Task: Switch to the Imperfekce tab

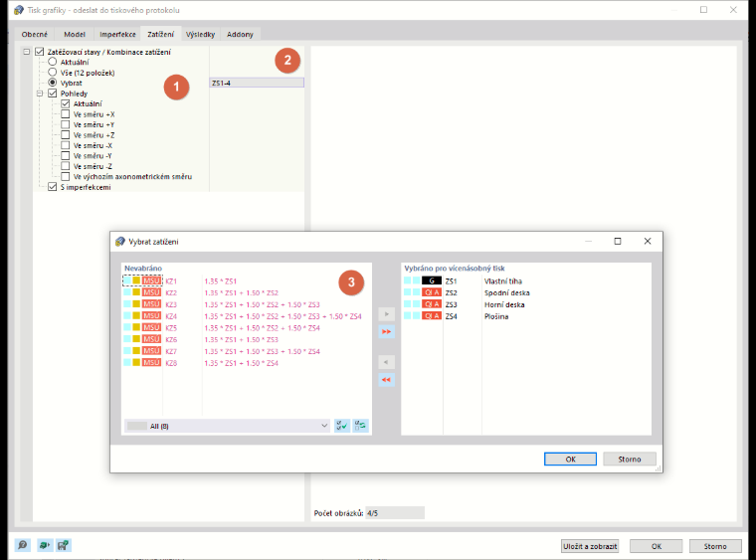Action: (x=117, y=34)
